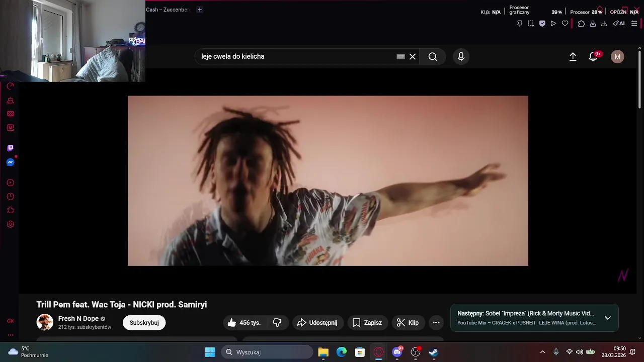Click the video player frame

[328, 181]
